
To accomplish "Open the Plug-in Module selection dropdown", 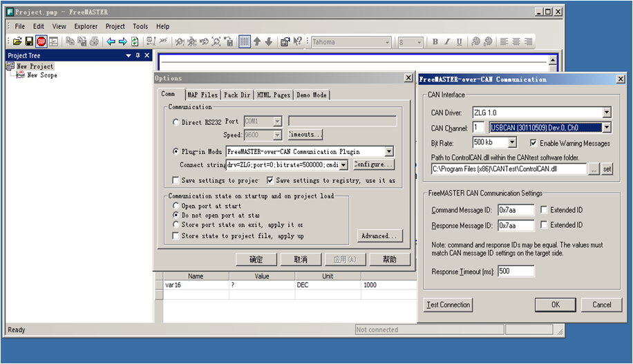I will tap(389, 152).
